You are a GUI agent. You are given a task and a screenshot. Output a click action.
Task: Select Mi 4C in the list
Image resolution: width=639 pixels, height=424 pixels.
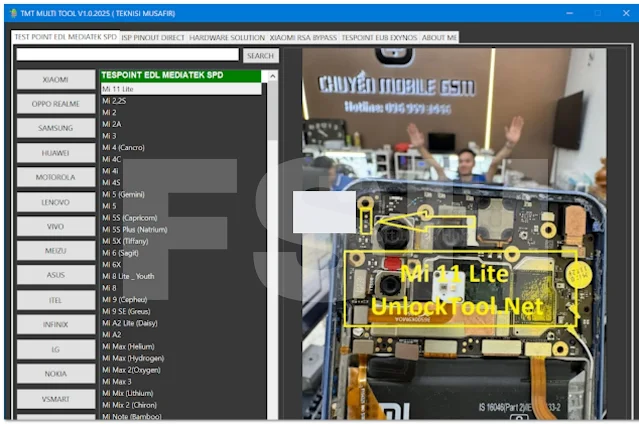click(x=112, y=159)
